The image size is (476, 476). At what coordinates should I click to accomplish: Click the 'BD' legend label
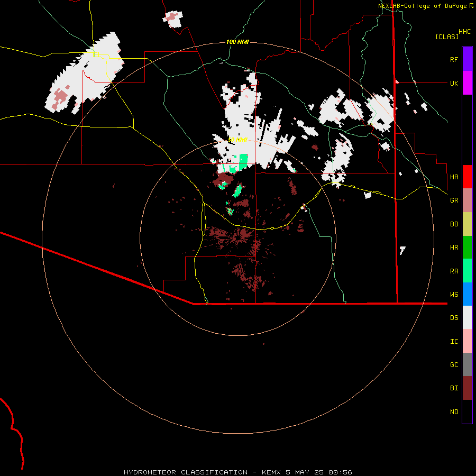click(454, 224)
